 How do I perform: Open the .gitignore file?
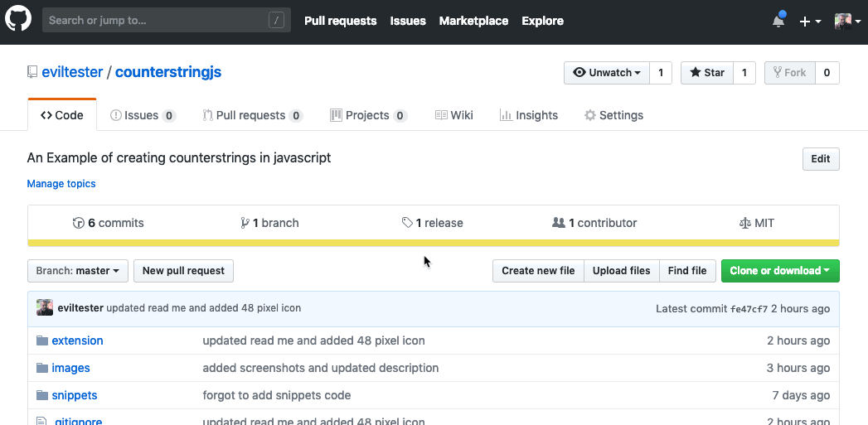pos(77,421)
